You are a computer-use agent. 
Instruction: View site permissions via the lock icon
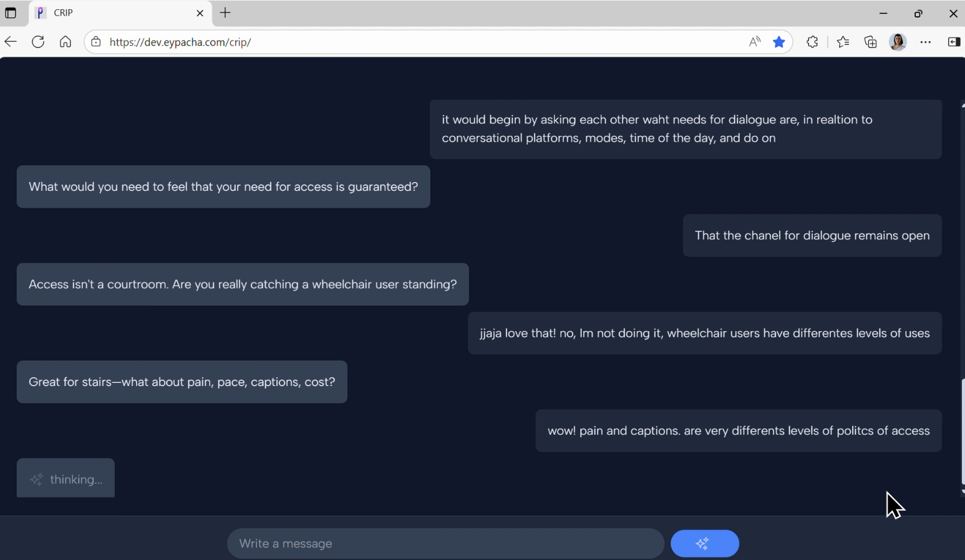tap(95, 42)
